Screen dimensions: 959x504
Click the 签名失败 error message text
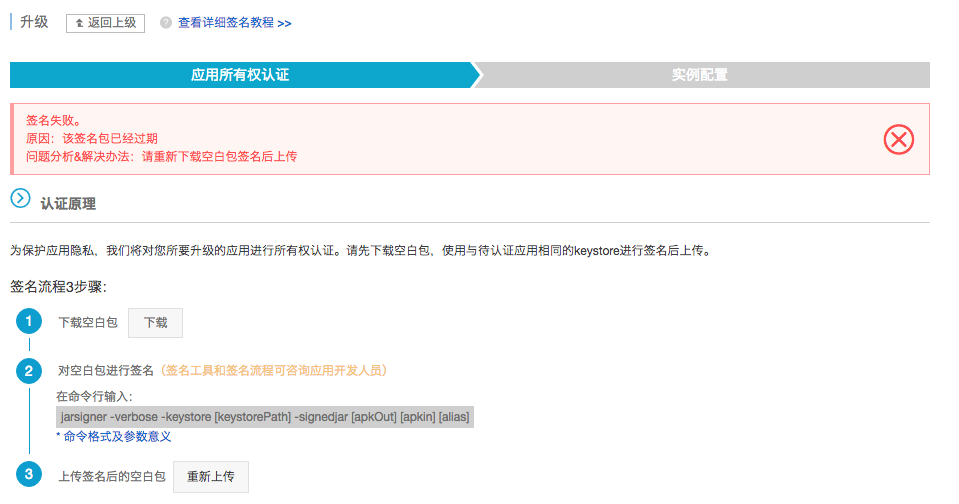[x=54, y=120]
